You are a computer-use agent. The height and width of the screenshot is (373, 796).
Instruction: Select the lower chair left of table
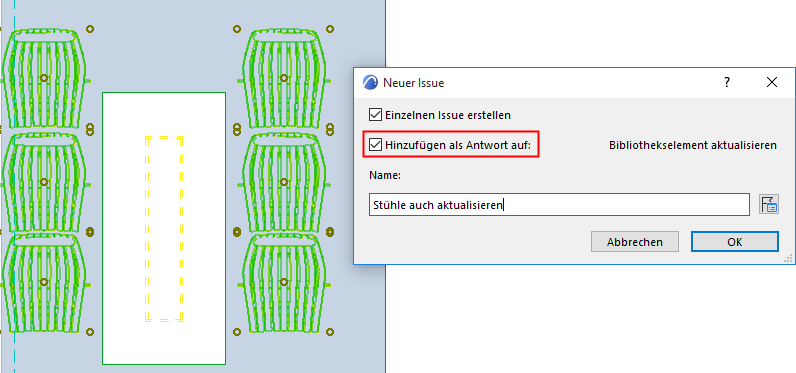coord(44,282)
